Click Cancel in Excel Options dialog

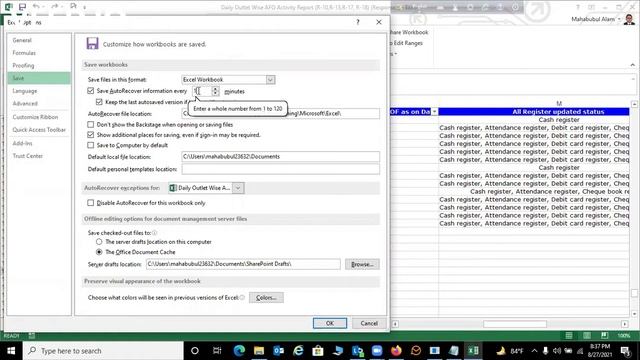(369, 323)
